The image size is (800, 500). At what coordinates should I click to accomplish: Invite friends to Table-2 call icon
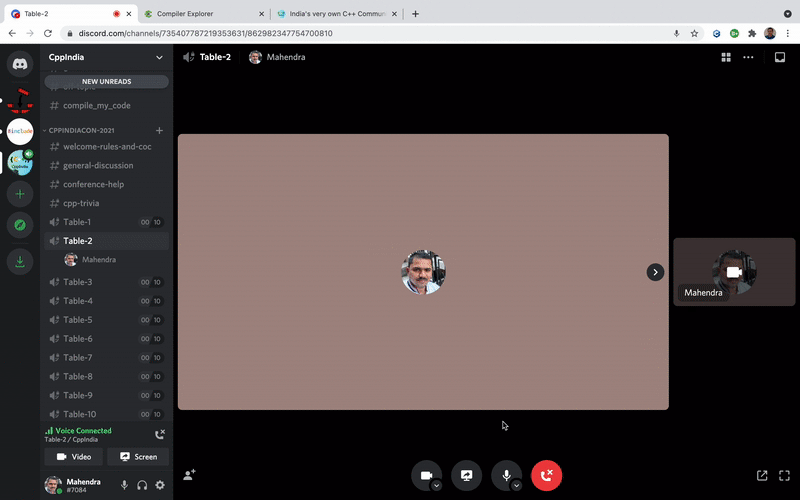tap(189, 475)
